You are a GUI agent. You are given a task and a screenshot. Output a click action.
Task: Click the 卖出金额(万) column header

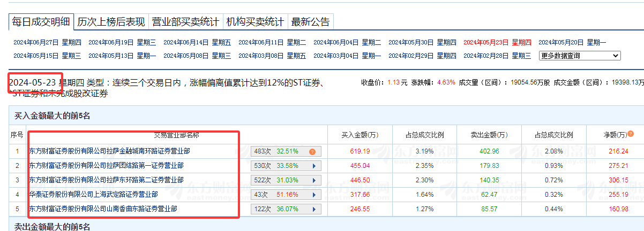(490, 135)
